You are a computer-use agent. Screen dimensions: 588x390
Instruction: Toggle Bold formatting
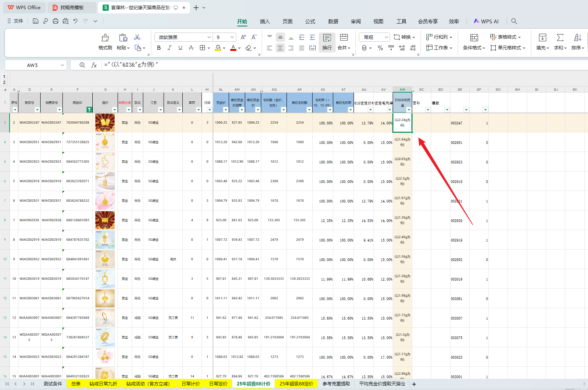point(159,48)
